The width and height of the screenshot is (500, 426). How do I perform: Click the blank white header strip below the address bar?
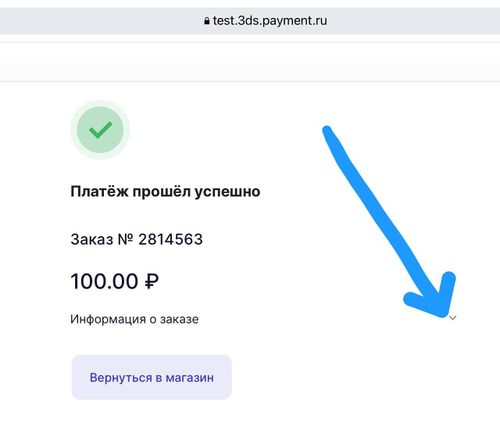pos(250,62)
